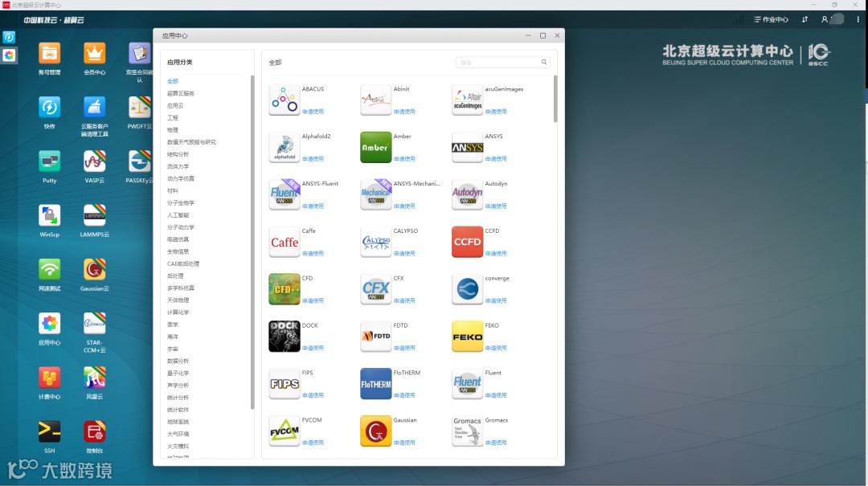Open the three-dot more menu in top bar

click(x=858, y=19)
